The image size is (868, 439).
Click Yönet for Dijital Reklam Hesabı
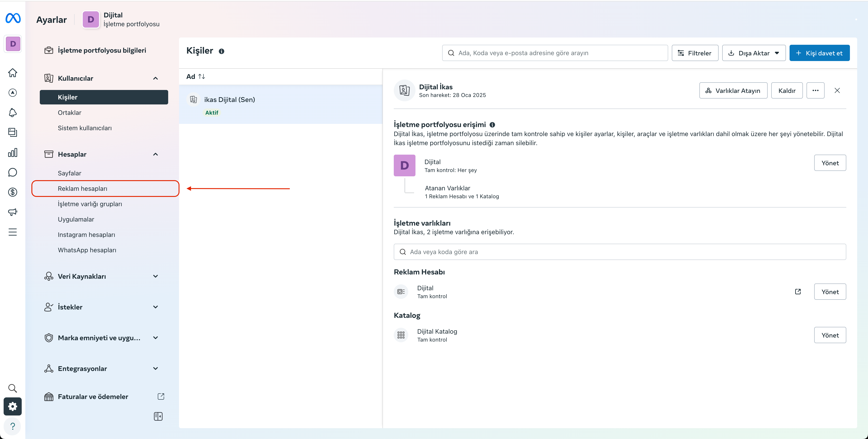pyautogui.click(x=830, y=292)
